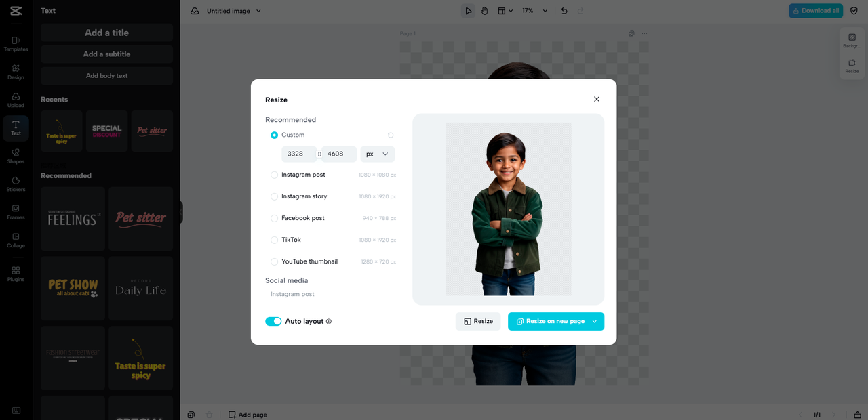Select the PET SHOW text template
The image size is (868, 420).
(73, 288)
